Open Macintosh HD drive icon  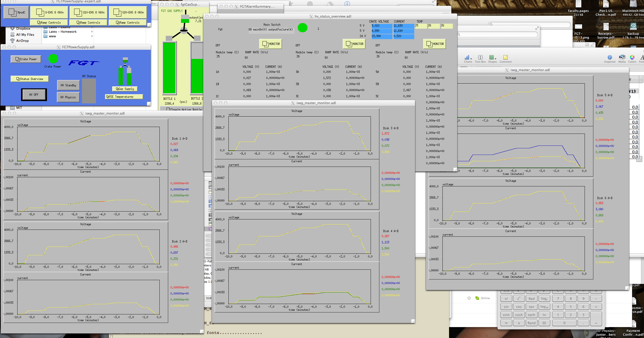[x=633, y=8]
